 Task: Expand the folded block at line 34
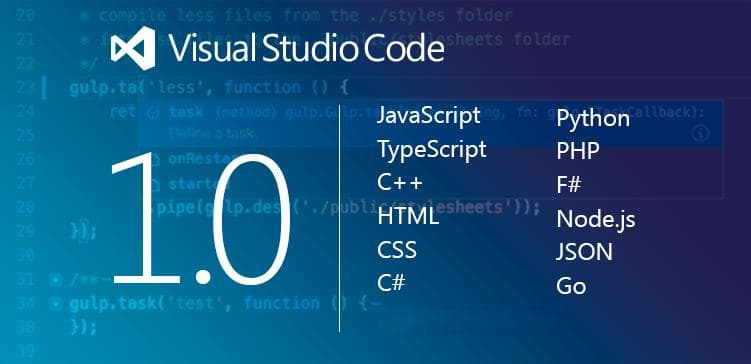tap(56, 304)
